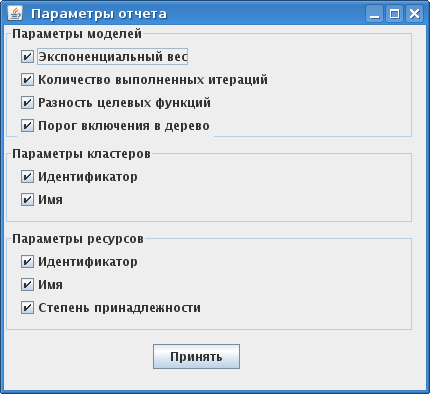This screenshot has height=394, width=430.
Task: Uncheck the Экспоненциальный вес checkbox
Action: click(27, 57)
